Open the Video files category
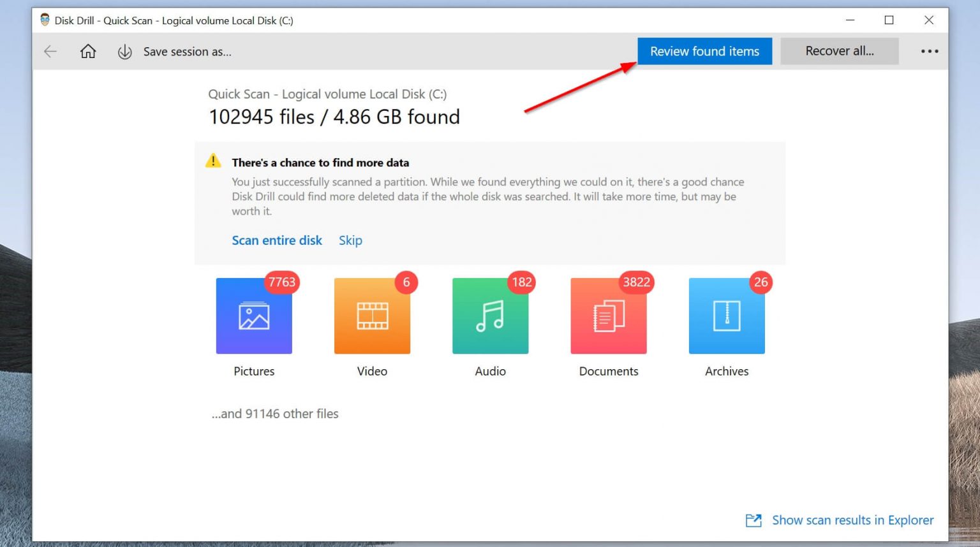Screen dimensions: 980x547 (x=372, y=316)
